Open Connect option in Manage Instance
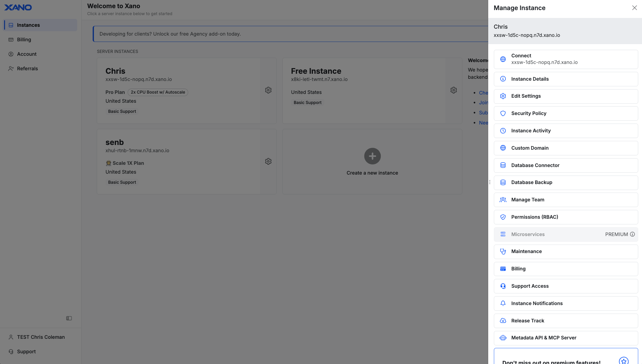The width and height of the screenshot is (642, 364). (x=566, y=59)
